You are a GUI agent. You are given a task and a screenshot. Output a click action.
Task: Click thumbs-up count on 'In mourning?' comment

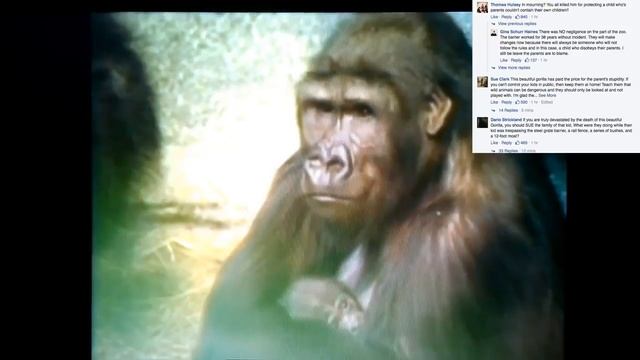[x=521, y=17]
